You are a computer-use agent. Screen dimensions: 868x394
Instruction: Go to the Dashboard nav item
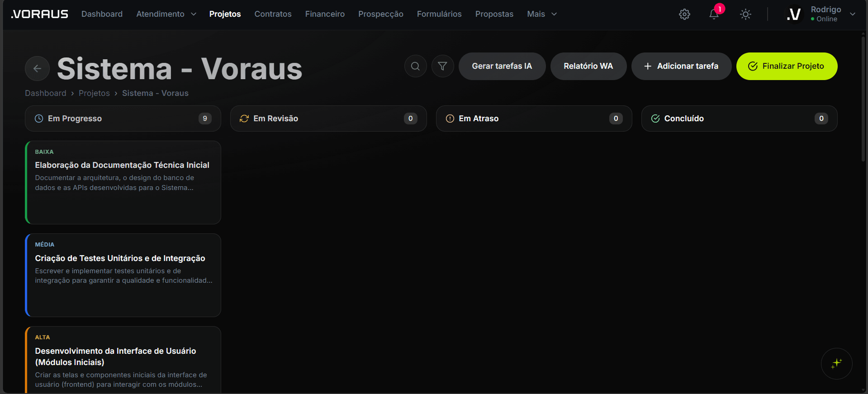point(102,14)
